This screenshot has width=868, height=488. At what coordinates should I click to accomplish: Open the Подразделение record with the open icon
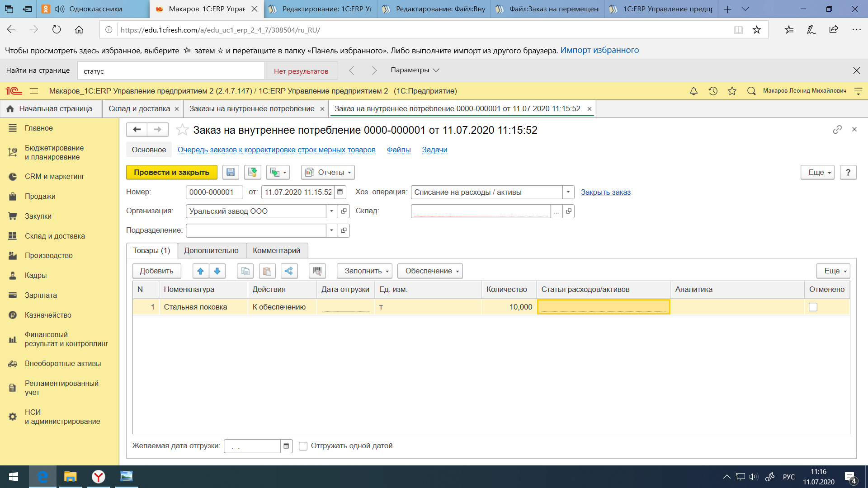pyautogui.click(x=344, y=230)
